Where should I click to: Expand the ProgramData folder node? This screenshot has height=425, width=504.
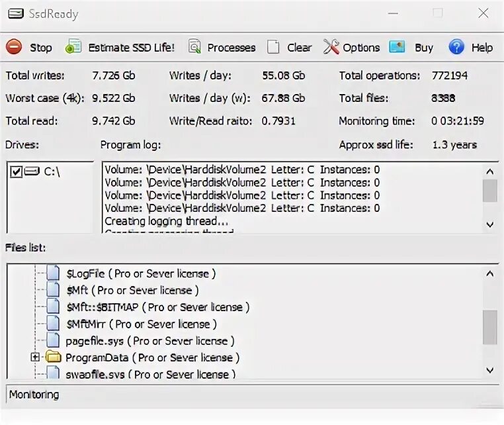pyautogui.click(x=35, y=357)
